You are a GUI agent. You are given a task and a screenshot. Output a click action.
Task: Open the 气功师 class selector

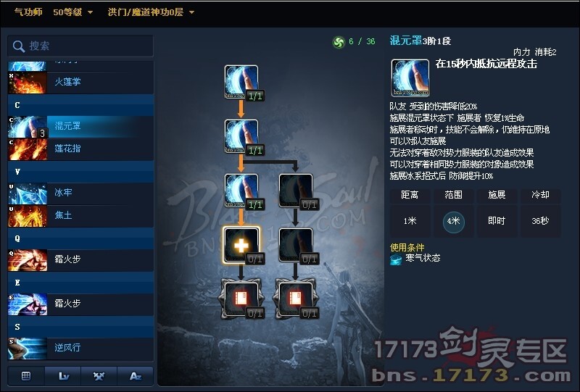point(28,12)
